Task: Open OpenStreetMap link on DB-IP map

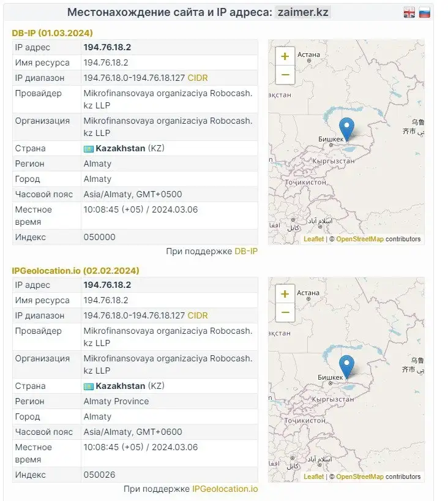Action: pos(359,239)
